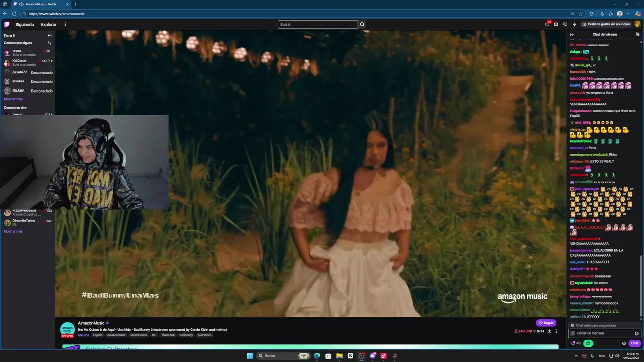Open the Siguiendo tab

[25, 24]
